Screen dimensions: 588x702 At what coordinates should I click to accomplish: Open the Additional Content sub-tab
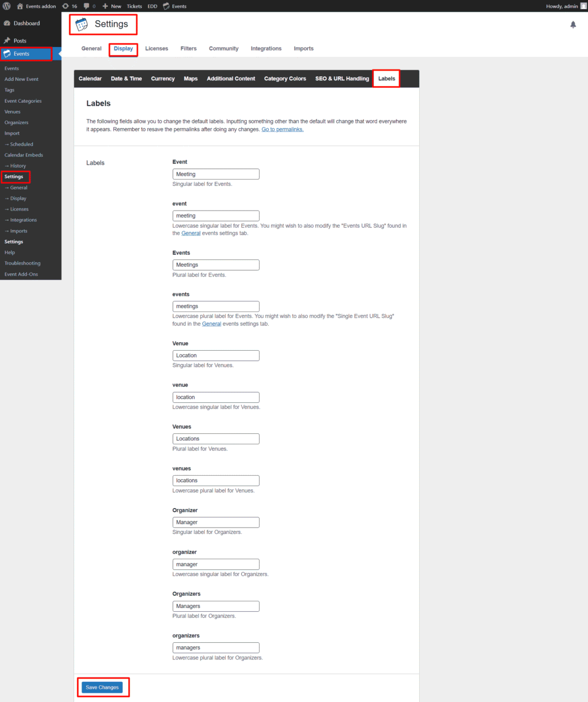[x=231, y=79]
